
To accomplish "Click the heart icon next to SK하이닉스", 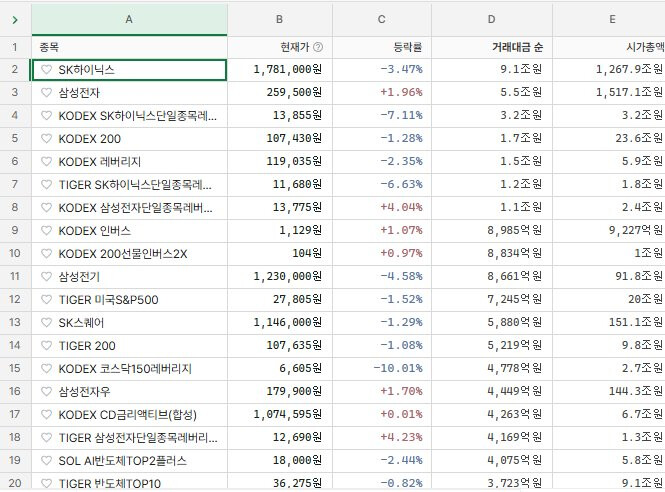I will coord(46,70).
